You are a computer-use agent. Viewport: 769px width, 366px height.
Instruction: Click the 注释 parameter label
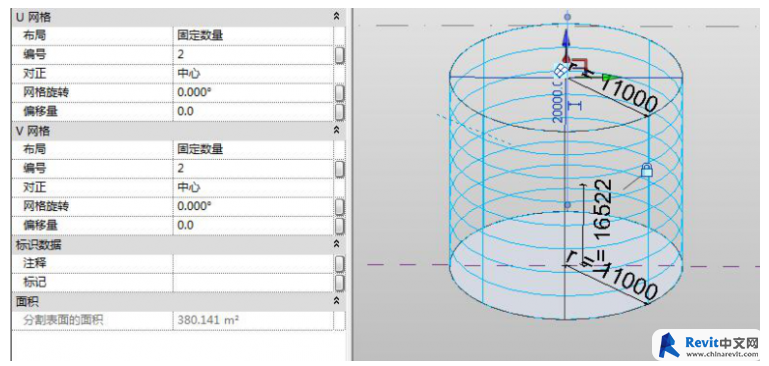(x=35, y=263)
